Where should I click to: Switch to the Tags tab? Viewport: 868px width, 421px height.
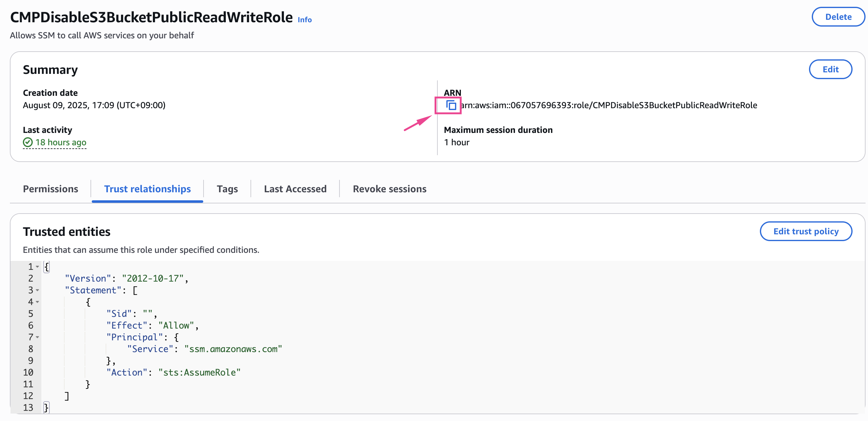click(227, 189)
